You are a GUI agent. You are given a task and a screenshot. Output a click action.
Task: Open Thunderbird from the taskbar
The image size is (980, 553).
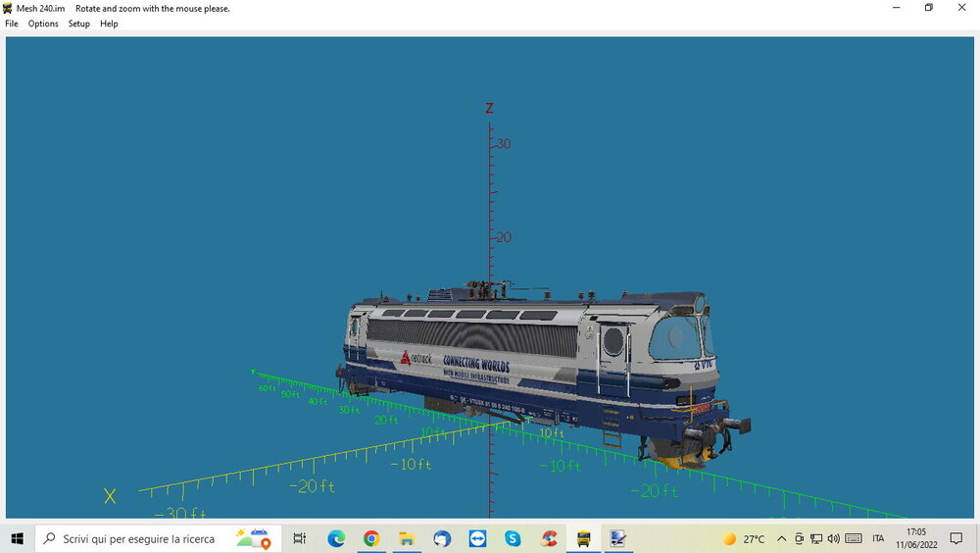(442, 538)
